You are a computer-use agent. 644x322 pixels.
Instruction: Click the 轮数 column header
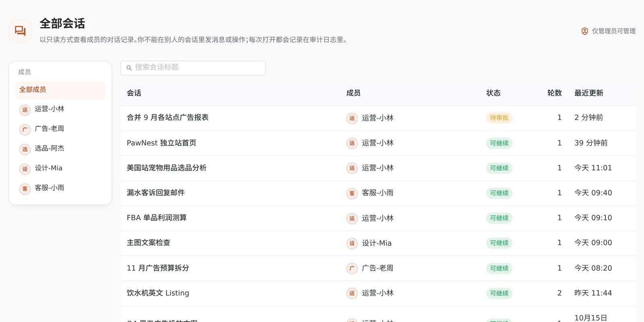pos(555,93)
